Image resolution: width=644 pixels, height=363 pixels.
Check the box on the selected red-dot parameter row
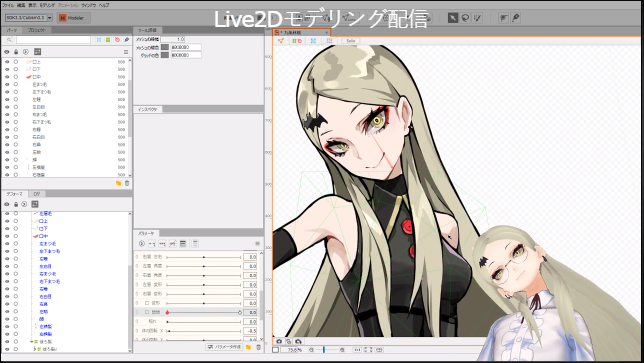pyautogui.click(x=147, y=312)
